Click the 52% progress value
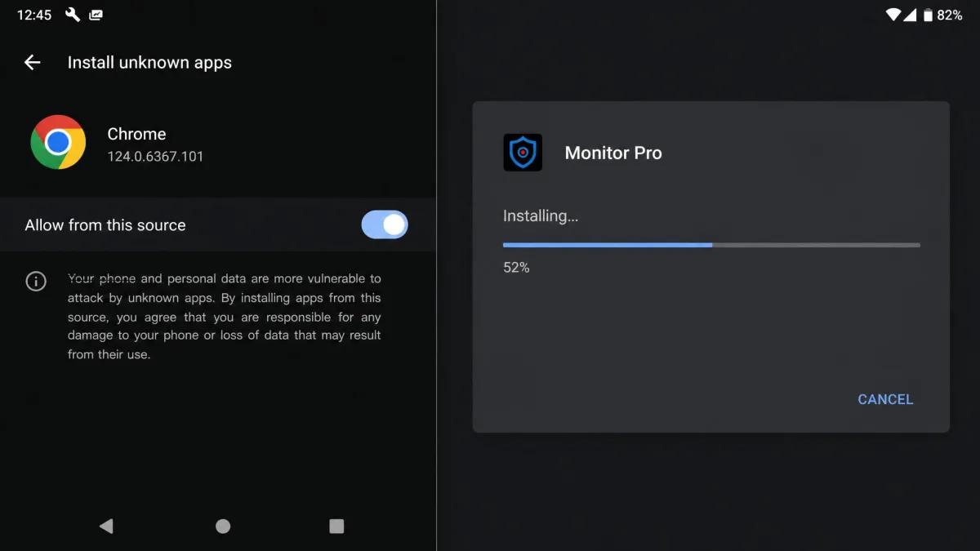 [516, 267]
